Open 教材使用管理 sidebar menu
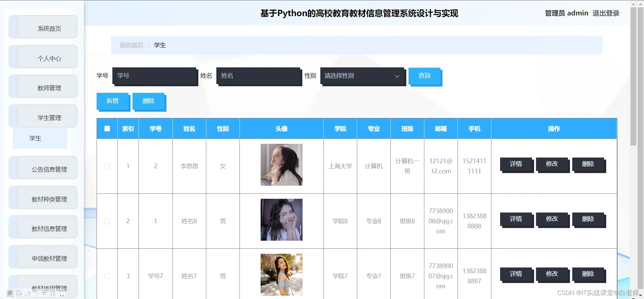The image size is (644, 299). click(43, 287)
